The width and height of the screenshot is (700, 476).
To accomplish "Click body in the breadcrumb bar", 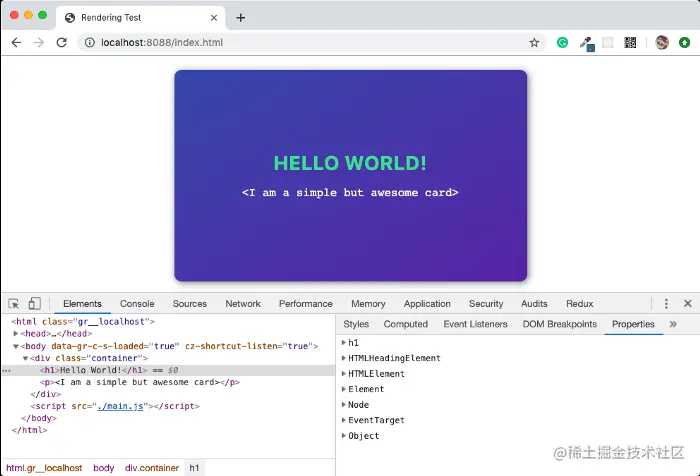I will [104, 468].
